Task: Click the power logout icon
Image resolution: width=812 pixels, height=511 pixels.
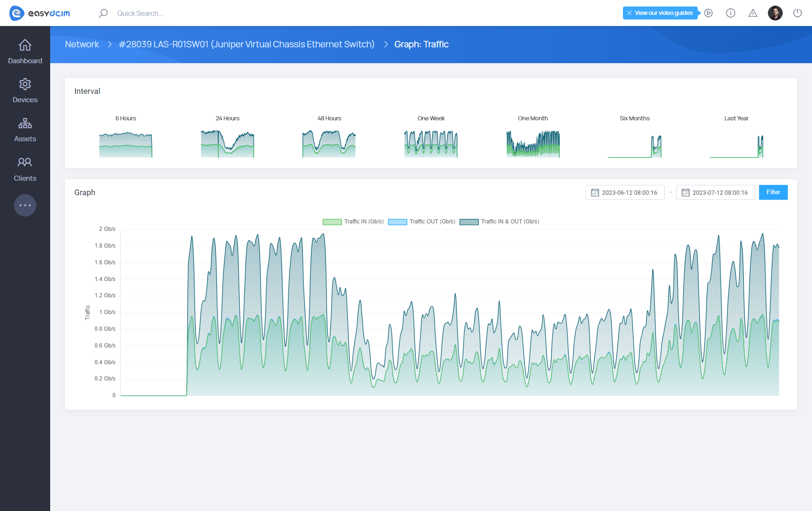Action: tap(798, 13)
